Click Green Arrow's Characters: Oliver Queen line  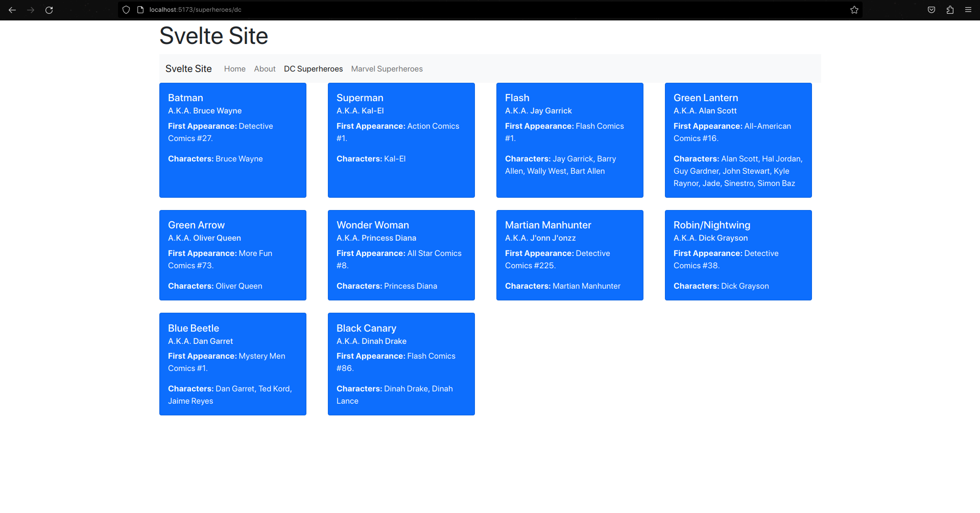click(215, 286)
